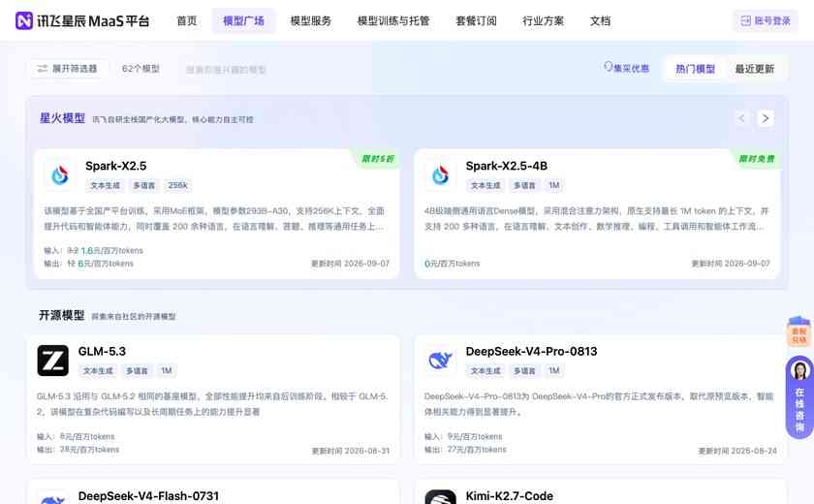This screenshot has height=504, width=814.
Task: Click 0元/百万tokens price on Spark-X2.5-4B
Action: 453,264
